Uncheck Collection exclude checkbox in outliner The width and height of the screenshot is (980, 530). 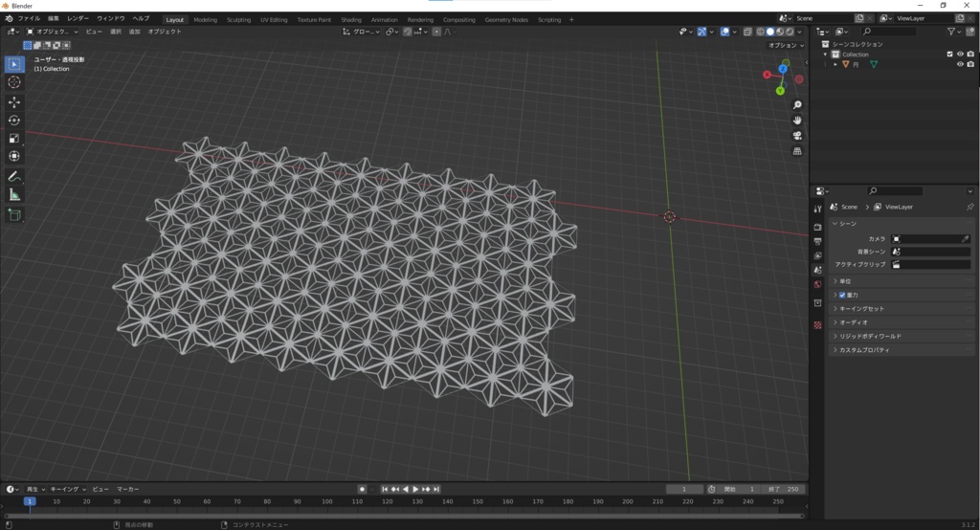[x=950, y=55]
